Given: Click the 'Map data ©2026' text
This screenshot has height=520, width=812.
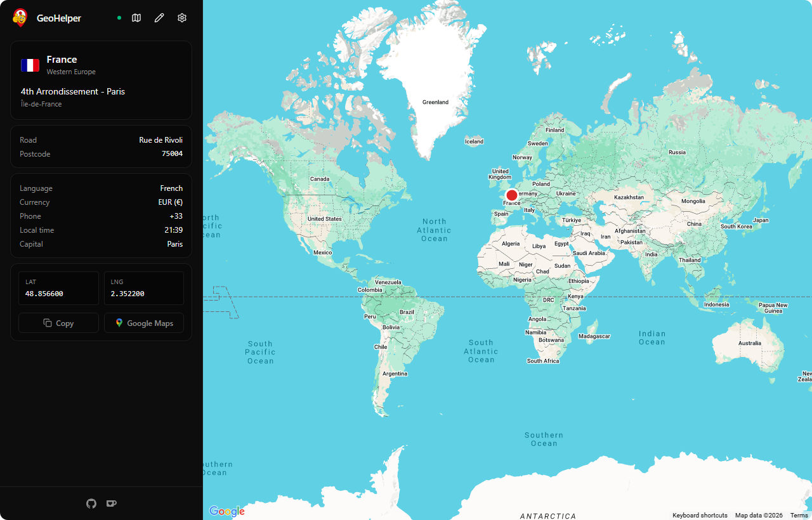Looking at the screenshot, I should point(759,516).
